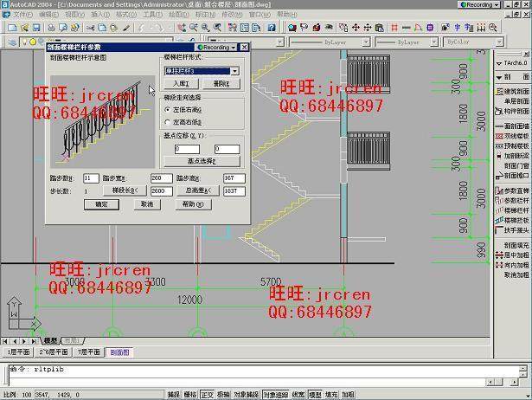The width and height of the screenshot is (532, 400).
Task: Click the 帮助 button in dialog
Action: pyautogui.click(x=193, y=204)
